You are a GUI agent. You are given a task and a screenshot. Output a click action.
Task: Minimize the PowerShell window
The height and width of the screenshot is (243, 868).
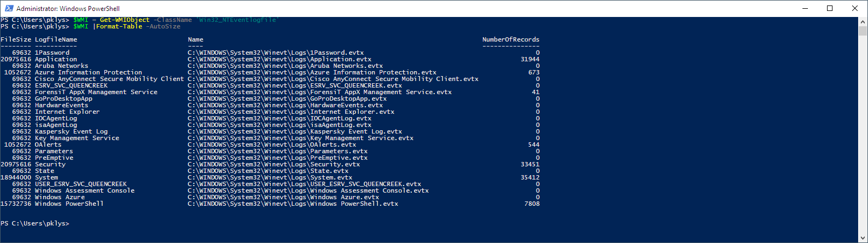coord(805,8)
